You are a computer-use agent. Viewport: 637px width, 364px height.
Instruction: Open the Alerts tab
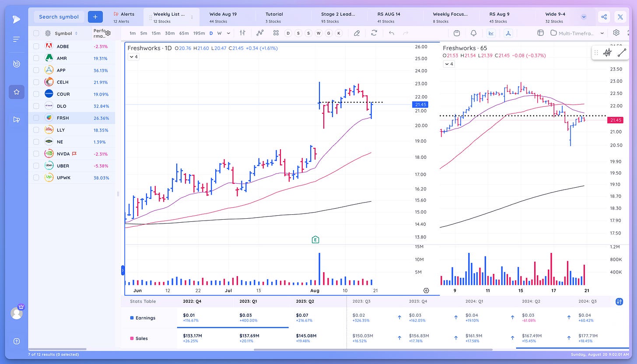pyautogui.click(x=124, y=17)
